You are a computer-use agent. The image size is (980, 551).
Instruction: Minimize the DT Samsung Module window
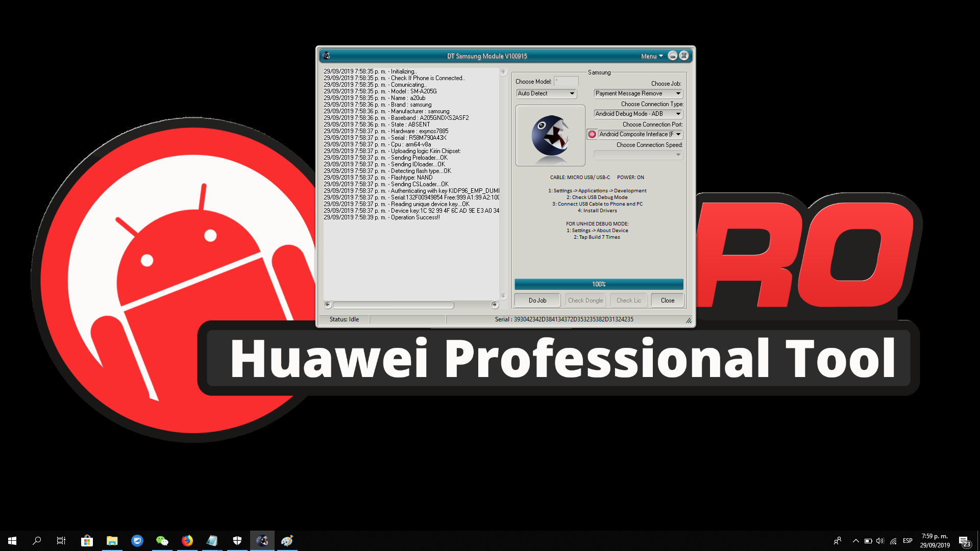point(673,56)
